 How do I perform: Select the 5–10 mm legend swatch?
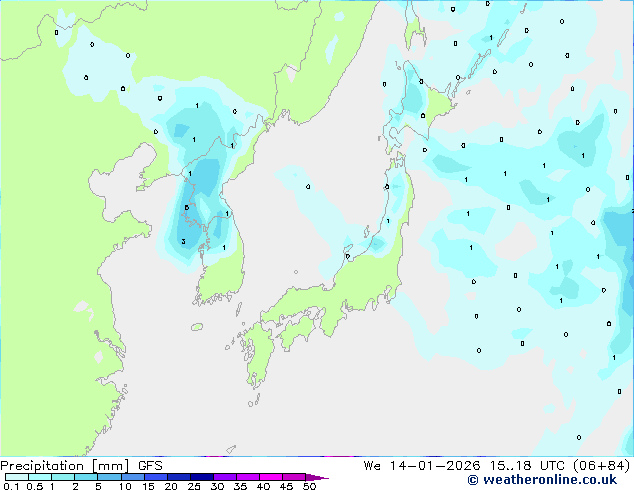coord(109,477)
